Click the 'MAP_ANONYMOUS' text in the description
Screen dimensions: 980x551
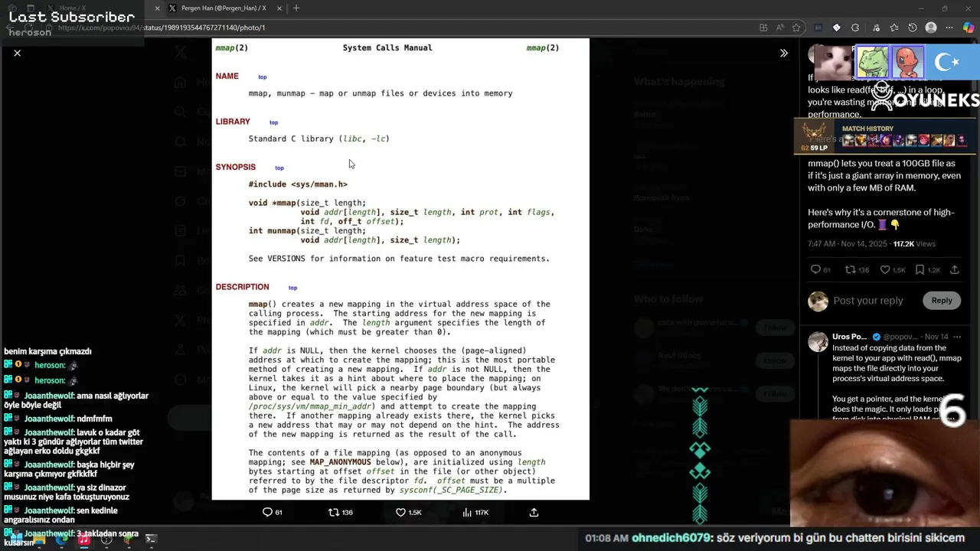(340, 462)
